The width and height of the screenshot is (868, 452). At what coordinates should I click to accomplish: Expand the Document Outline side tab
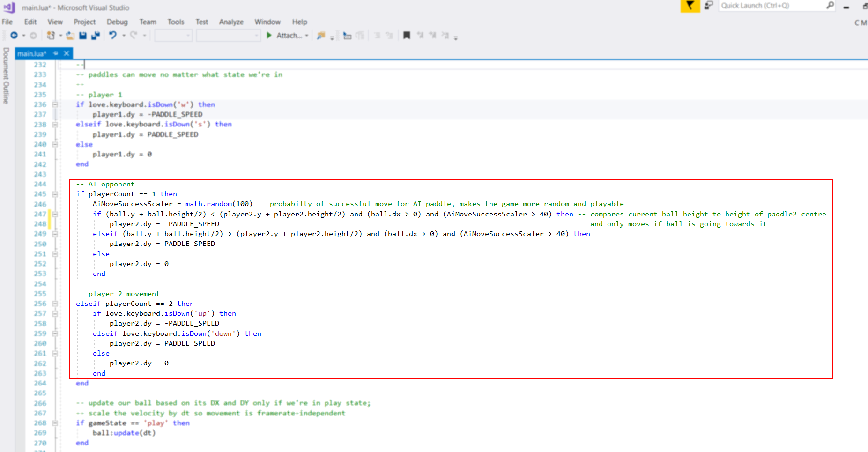pos(6,75)
